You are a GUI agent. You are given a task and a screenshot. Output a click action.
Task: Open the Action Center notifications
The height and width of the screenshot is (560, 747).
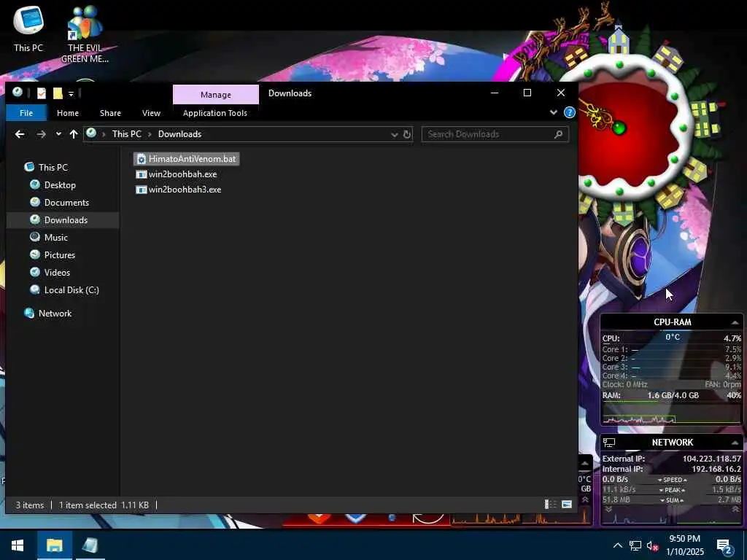(x=724, y=546)
